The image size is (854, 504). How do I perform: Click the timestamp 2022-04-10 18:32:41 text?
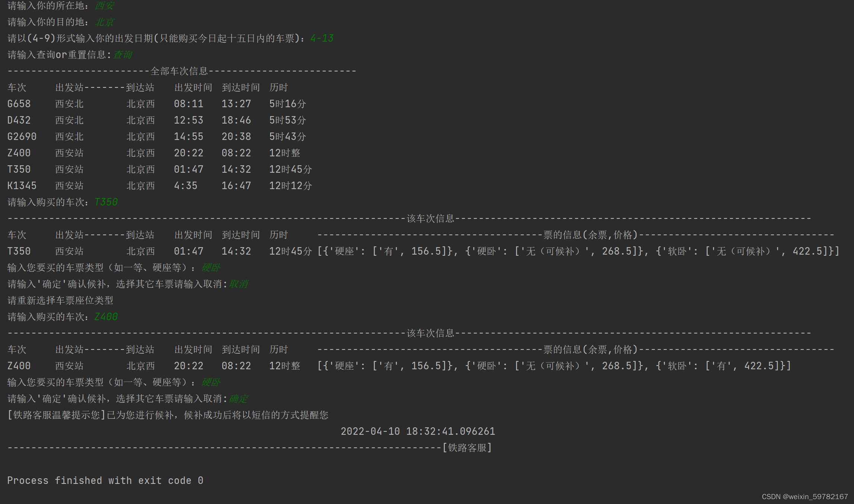[418, 431]
